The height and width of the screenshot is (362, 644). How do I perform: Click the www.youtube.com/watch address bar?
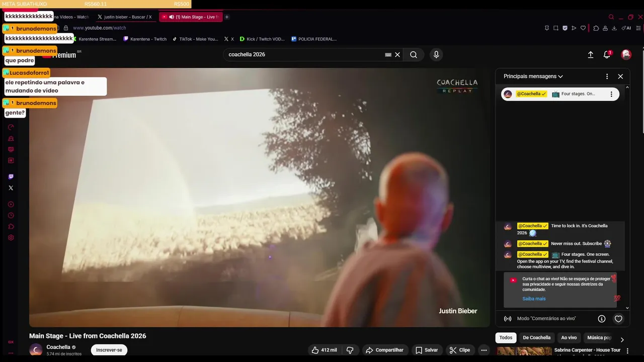click(x=100, y=28)
